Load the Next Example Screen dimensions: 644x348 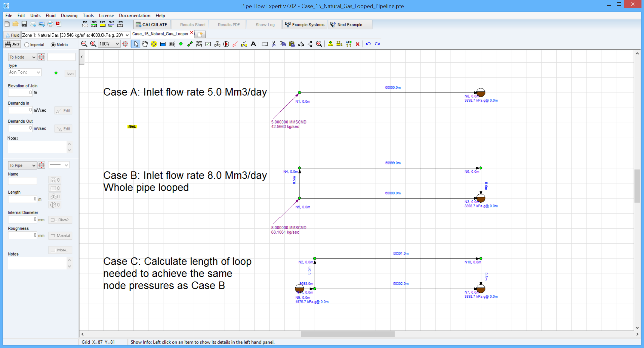(350, 25)
